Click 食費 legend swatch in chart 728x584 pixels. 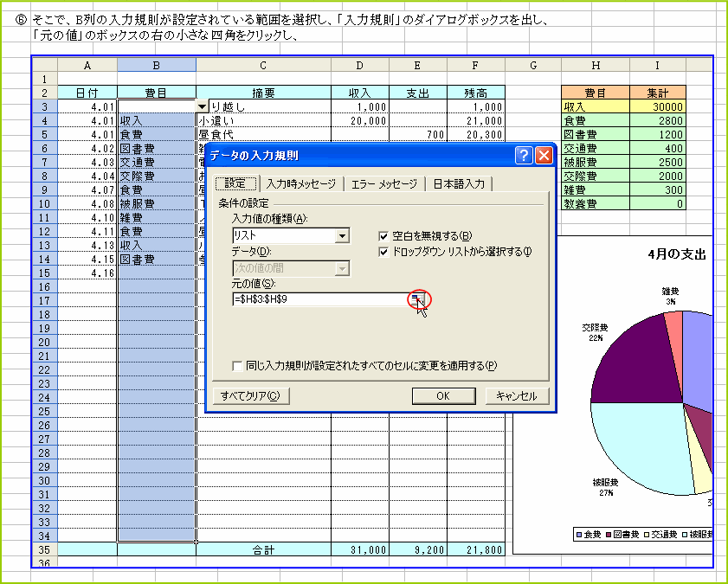click(x=579, y=535)
